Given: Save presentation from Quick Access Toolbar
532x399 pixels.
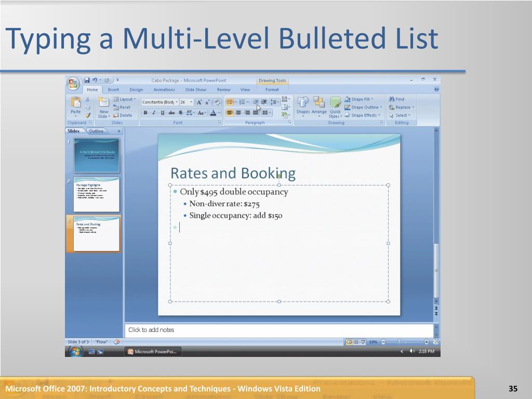Looking at the screenshot, I should click(87, 80).
